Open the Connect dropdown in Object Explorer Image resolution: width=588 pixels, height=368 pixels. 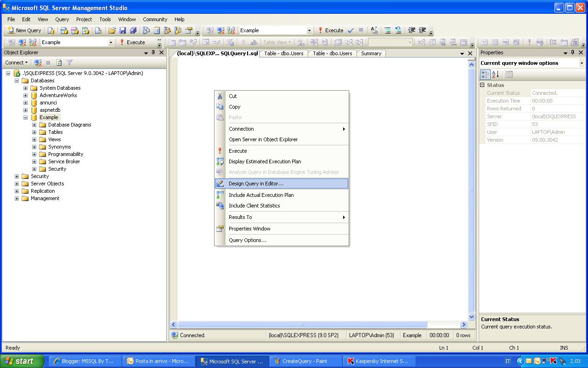[17, 63]
